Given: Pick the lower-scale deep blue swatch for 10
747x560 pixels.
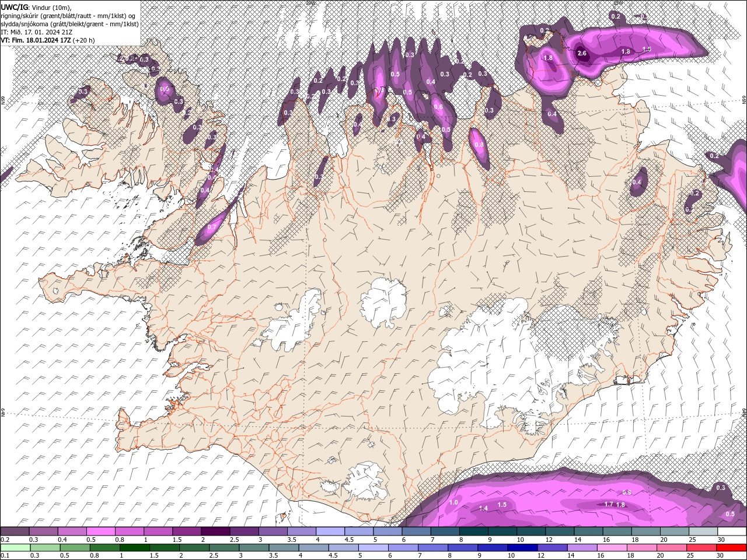Looking at the screenshot, I should click(x=523, y=547).
